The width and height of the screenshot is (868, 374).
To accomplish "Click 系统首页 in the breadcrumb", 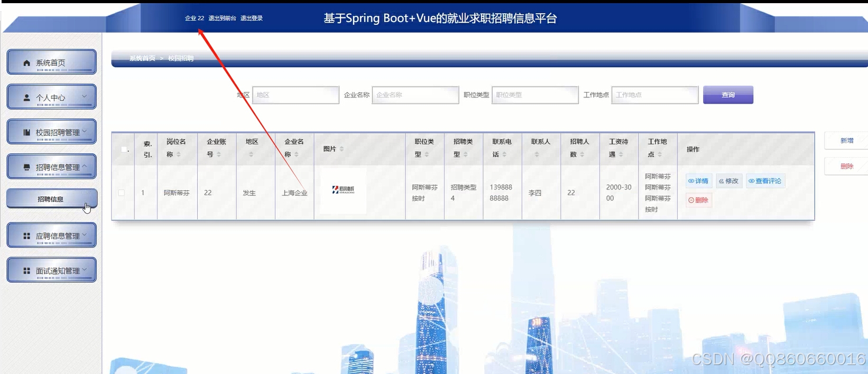I will coord(142,58).
